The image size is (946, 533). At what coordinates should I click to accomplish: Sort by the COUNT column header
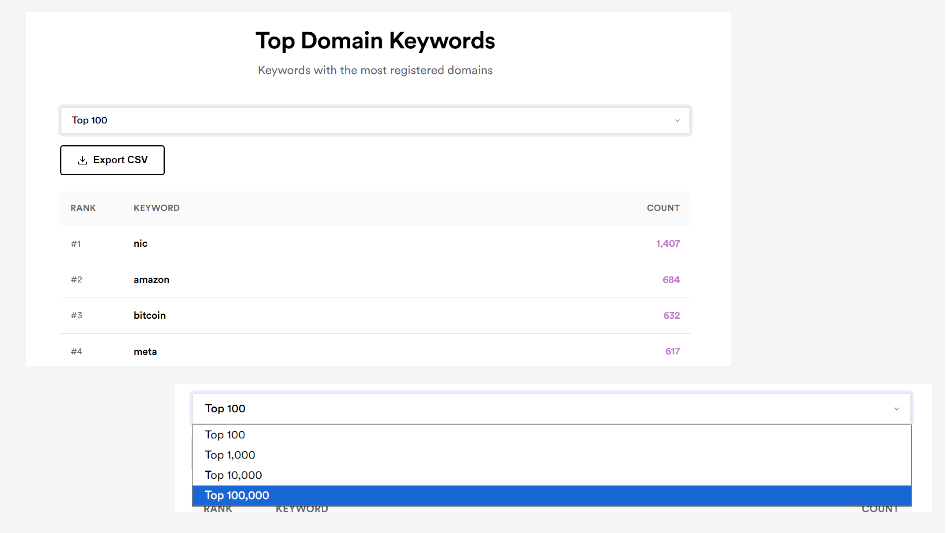click(x=663, y=208)
